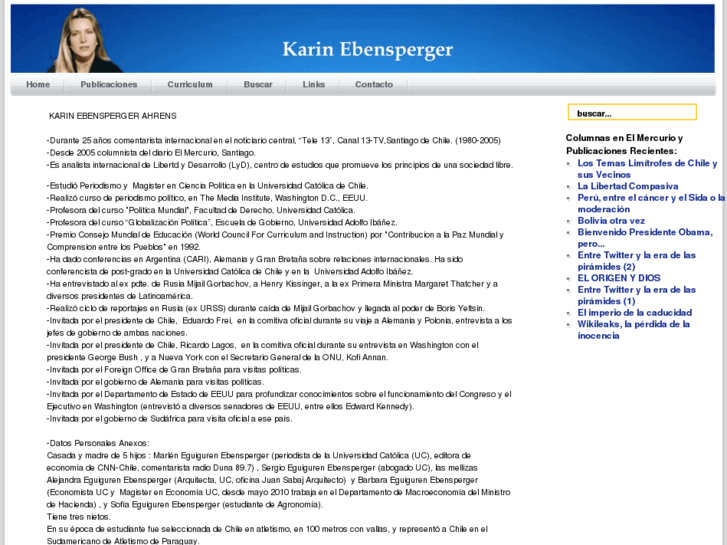The width and height of the screenshot is (727, 545).
Task: Click line 'Estudió Periodismo y Magister en Ciencia Política'
Action: (x=207, y=186)
